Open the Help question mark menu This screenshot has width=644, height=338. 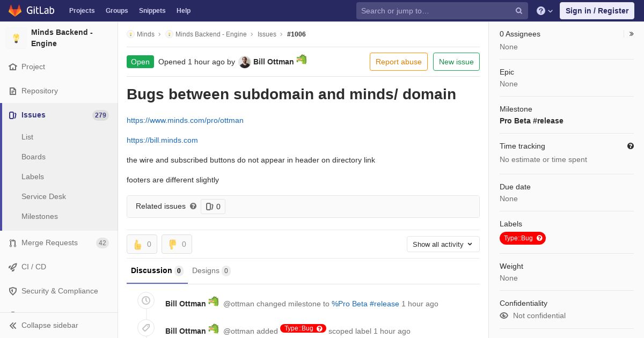pos(545,11)
